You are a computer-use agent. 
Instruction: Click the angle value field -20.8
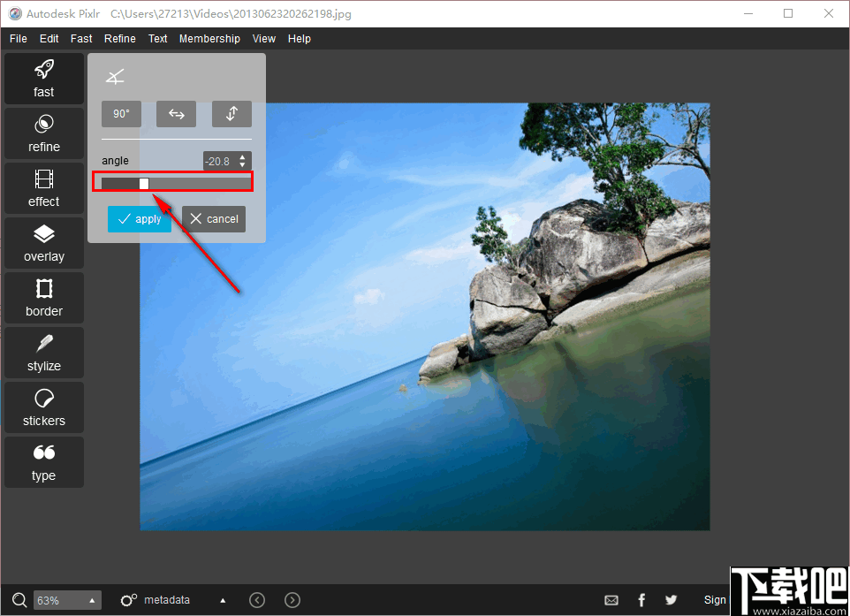pos(219,161)
